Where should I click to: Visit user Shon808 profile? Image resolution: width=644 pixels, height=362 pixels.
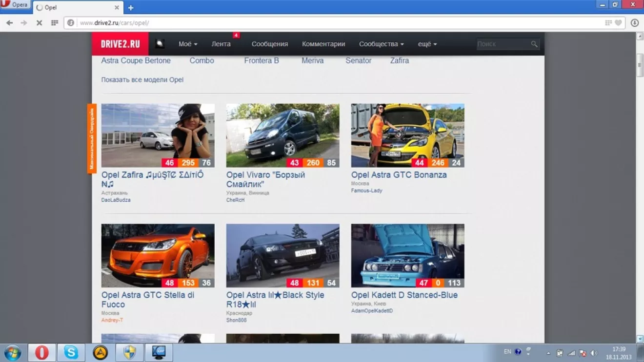pos(237,321)
